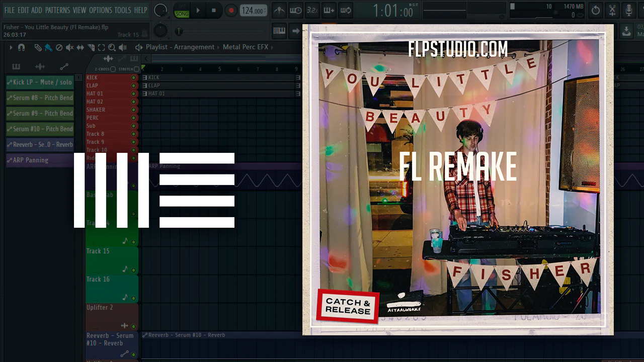Mute the KICK pattern track
The height and width of the screenshot is (362, 644).
point(133,77)
